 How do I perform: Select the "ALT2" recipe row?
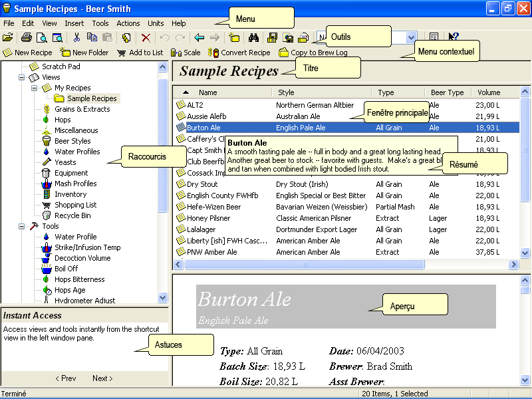pyautogui.click(x=346, y=105)
